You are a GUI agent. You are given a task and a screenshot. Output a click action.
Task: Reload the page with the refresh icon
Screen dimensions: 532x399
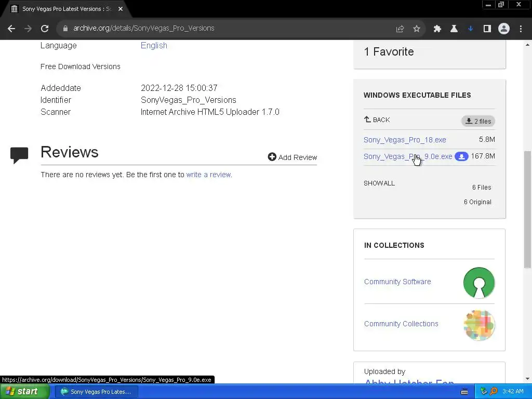coord(45,29)
